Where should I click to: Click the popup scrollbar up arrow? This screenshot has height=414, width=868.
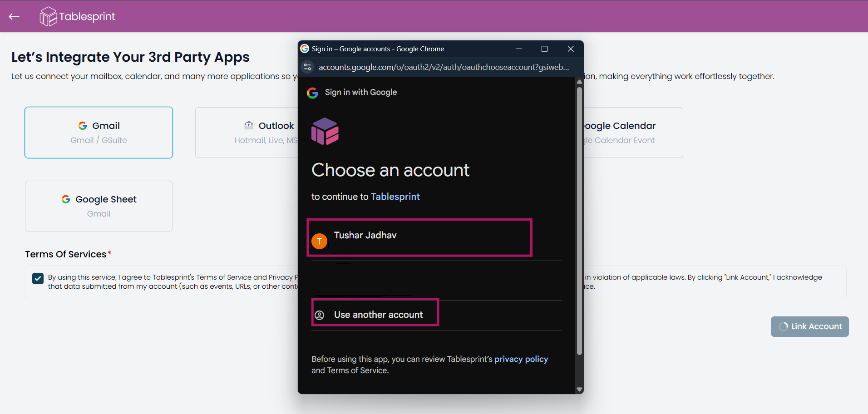tap(579, 82)
